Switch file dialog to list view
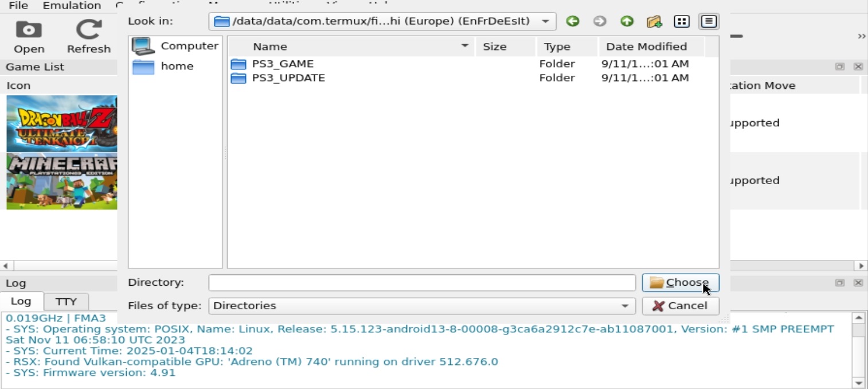The image size is (868, 389). coord(681,21)
